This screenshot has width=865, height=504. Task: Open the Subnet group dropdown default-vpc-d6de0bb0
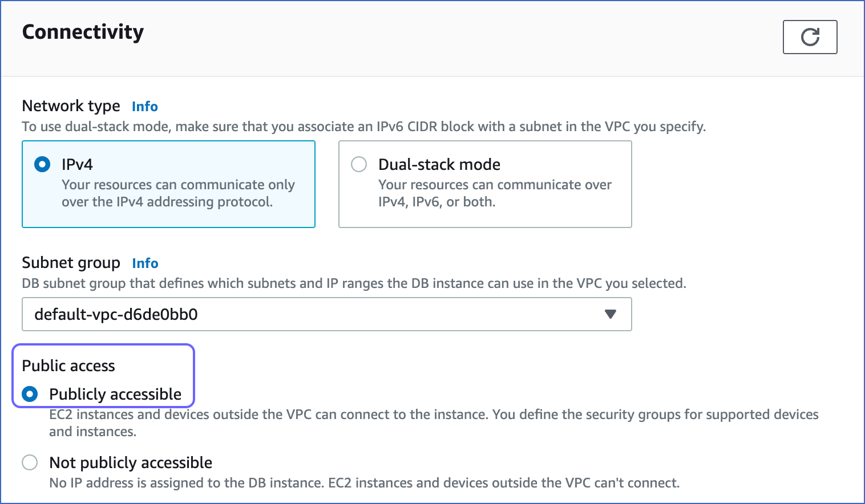point(327,314)
